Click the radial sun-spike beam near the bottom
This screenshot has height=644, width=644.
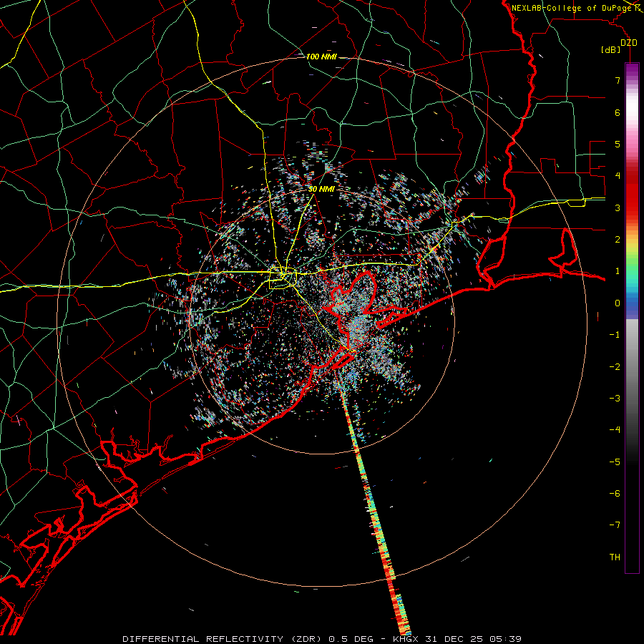point(374,509)
